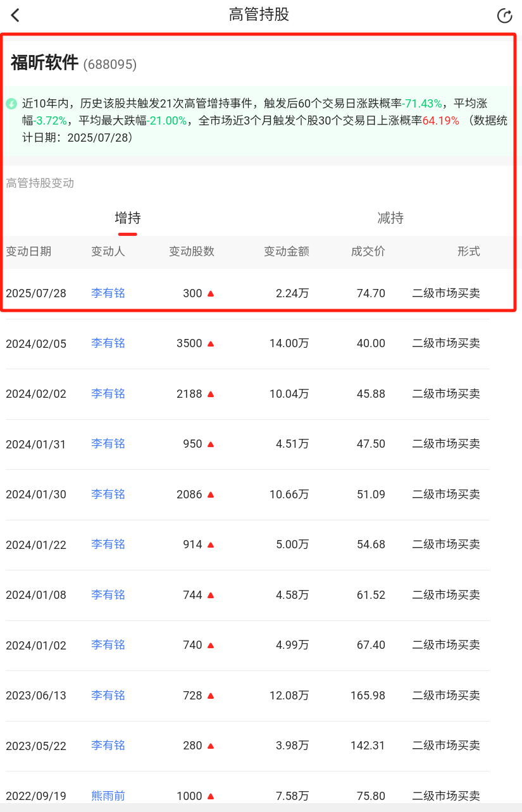This screenshot has height=812, width=522.
Task: Tap the red up triangle beside 914
Action: (x=211, y=544)
